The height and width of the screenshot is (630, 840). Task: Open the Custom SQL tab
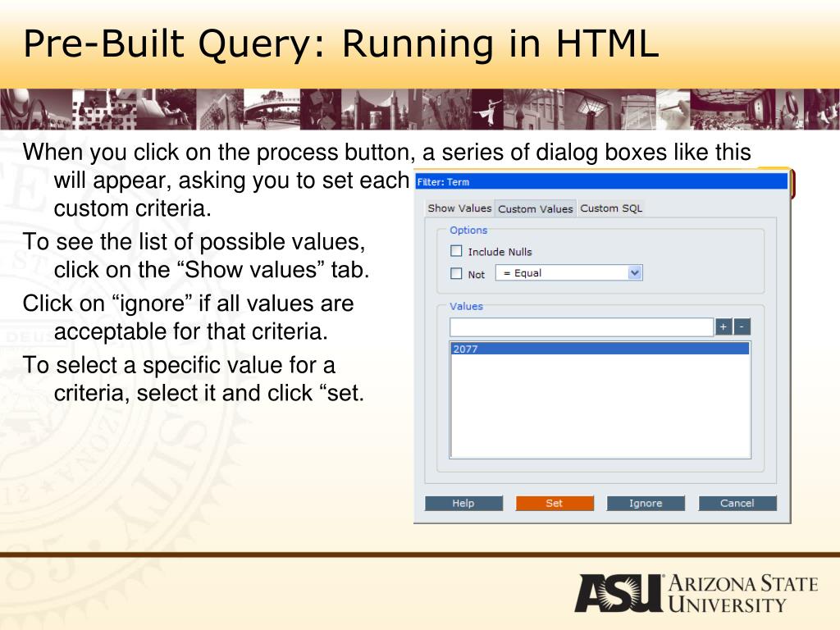[610, 208]
